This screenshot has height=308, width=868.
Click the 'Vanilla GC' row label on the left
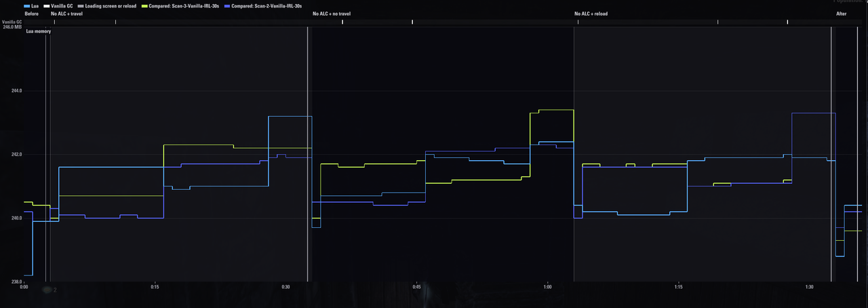click(12, 22)
